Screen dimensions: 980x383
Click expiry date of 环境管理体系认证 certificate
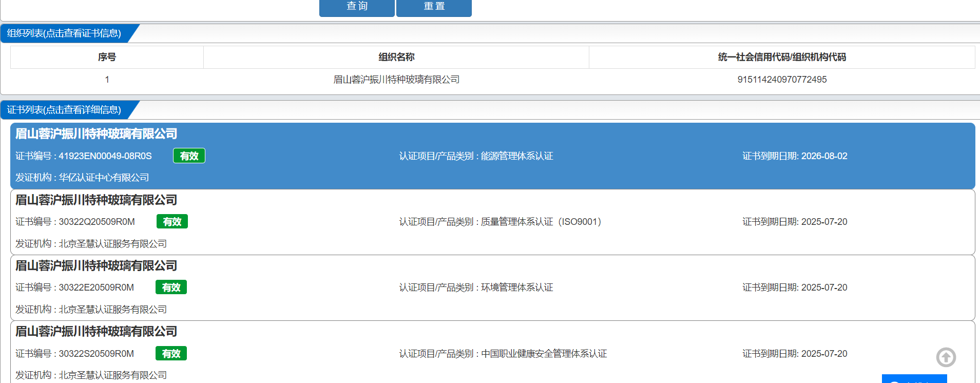pyautogui.click(x=824, y=288)
